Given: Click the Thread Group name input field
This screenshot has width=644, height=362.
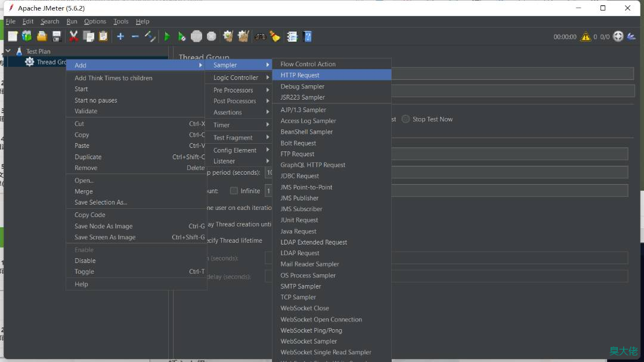Looking at the screenshot, I should tap(513, 74).
